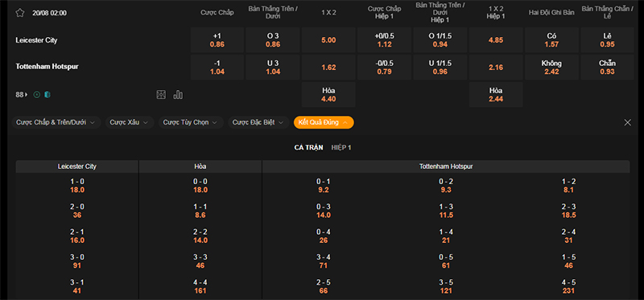Click the Tottenham Hotspur team name
The height and width of the screenshot is (300, 644).
tap(47, 66)
